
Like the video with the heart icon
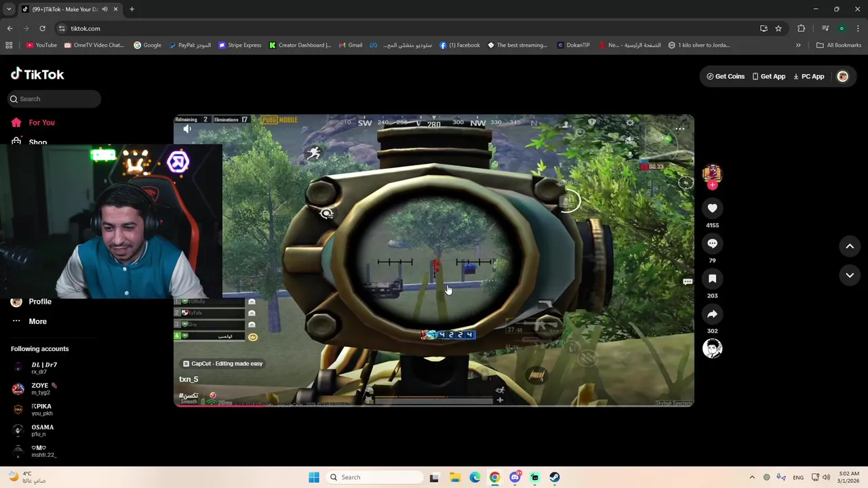[x=712, y=208]
